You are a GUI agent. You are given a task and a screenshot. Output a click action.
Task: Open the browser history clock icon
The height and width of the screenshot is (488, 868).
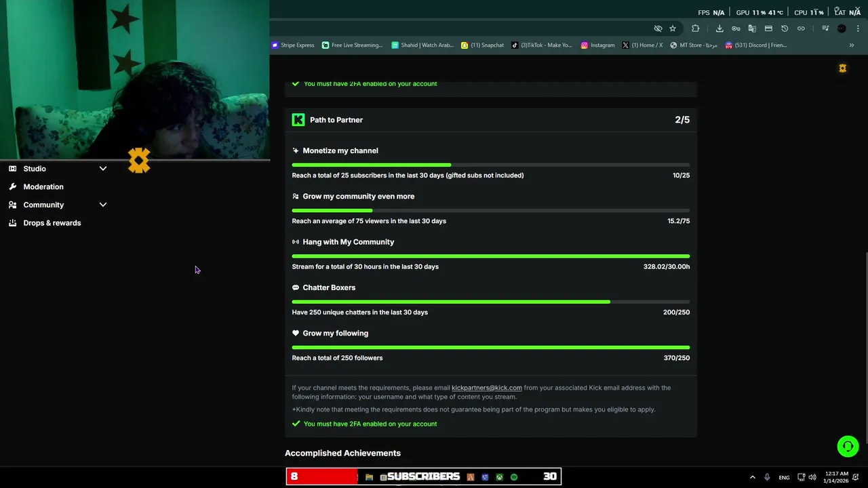pos(785,28)
